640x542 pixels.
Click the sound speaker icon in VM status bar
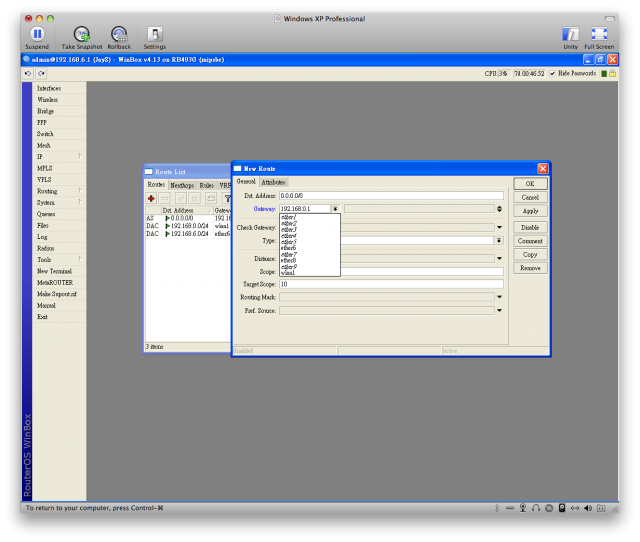tap(588, 508)
